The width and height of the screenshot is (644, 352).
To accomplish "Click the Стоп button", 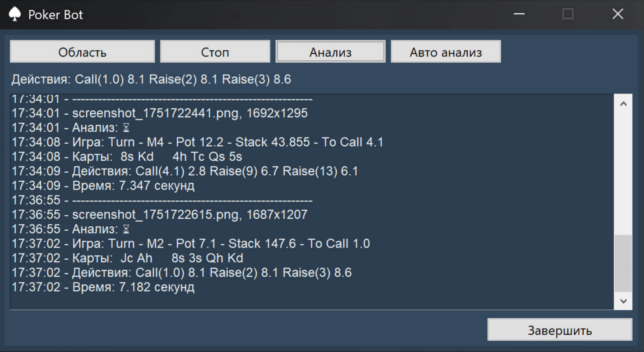I will [x=215, y=51].
